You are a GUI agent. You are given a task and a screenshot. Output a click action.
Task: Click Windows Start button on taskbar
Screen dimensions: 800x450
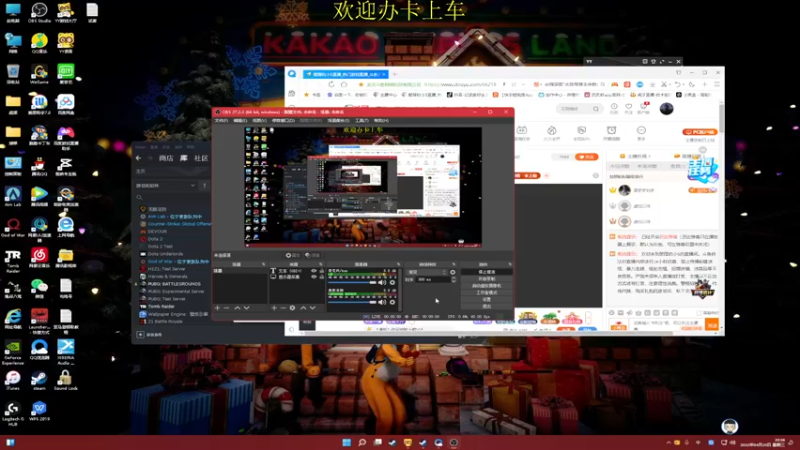click(346, 442)
